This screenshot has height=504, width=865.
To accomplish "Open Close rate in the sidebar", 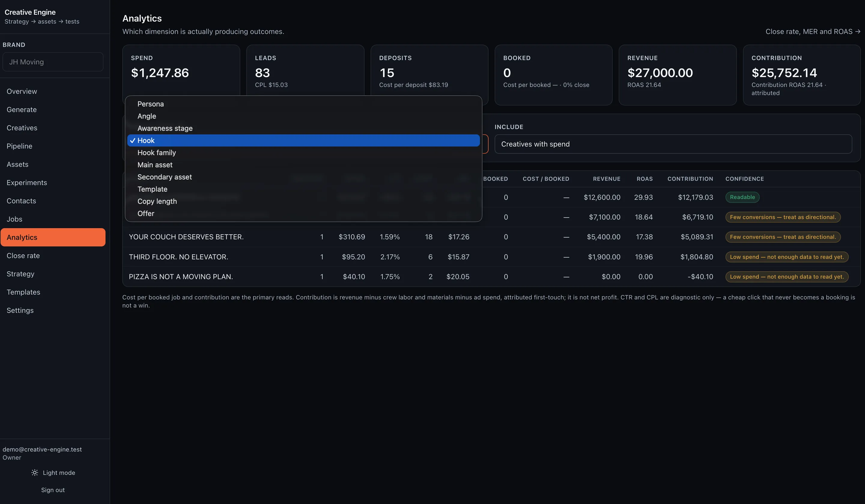I will pyautogui.click(x=53, y=256).
